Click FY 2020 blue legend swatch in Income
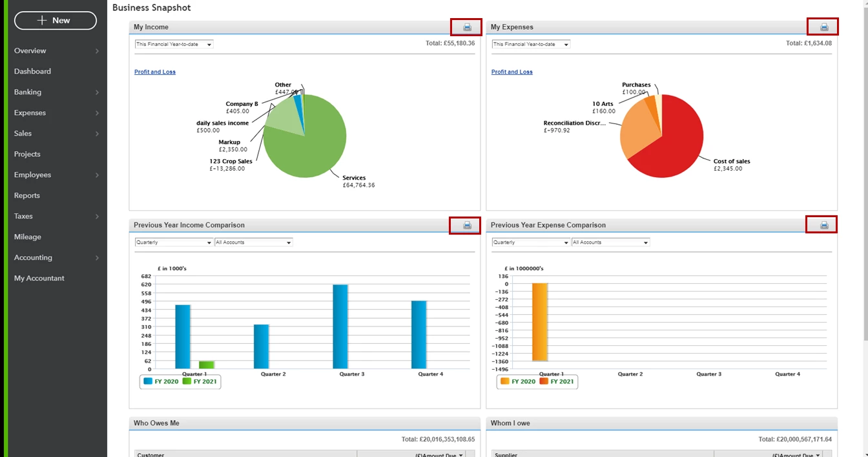The height and width of the screenshot is (457, 868). tap(148, 381)
